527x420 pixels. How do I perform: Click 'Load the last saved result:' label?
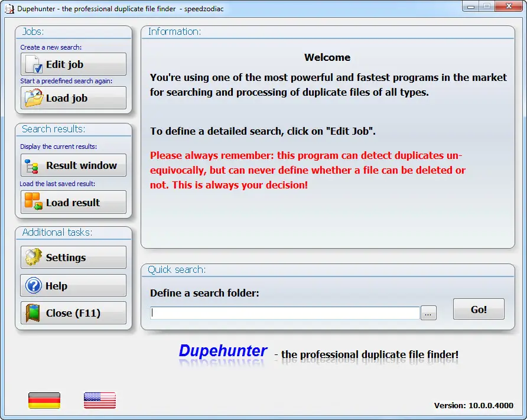[57, 184]
